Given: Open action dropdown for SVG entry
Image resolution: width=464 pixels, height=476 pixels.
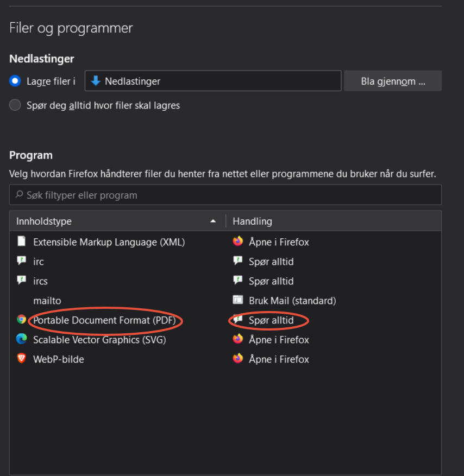Looking at the screenshot, I should (279, 340).
